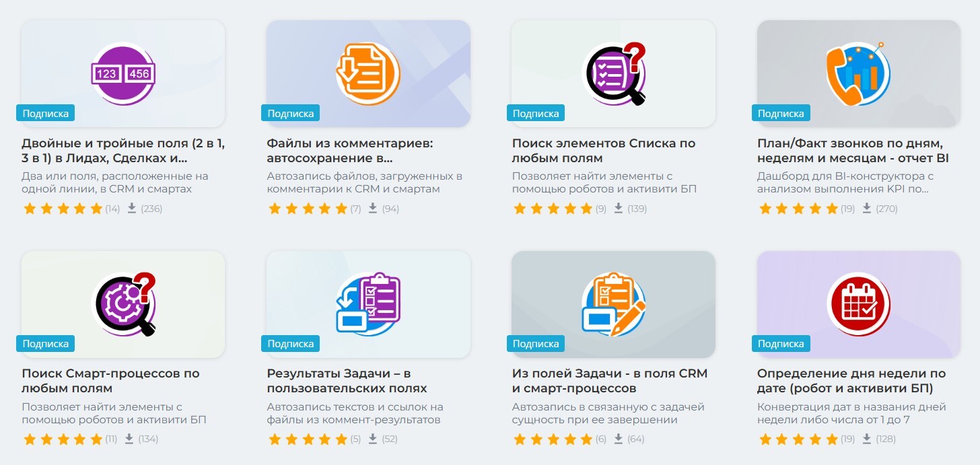Click star rating under 'Результаты Задачи' app

tap(308, 439)
